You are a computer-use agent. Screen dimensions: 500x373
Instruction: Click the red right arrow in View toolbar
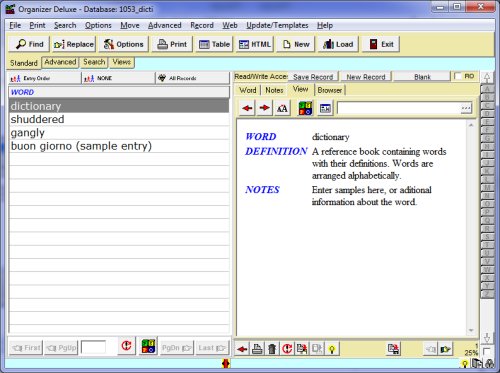(x=265, y=108)
